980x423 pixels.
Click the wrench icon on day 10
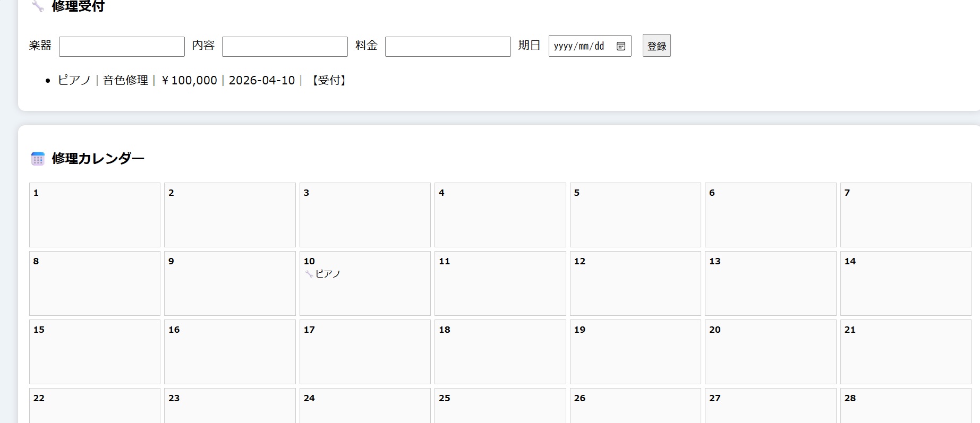309,274
